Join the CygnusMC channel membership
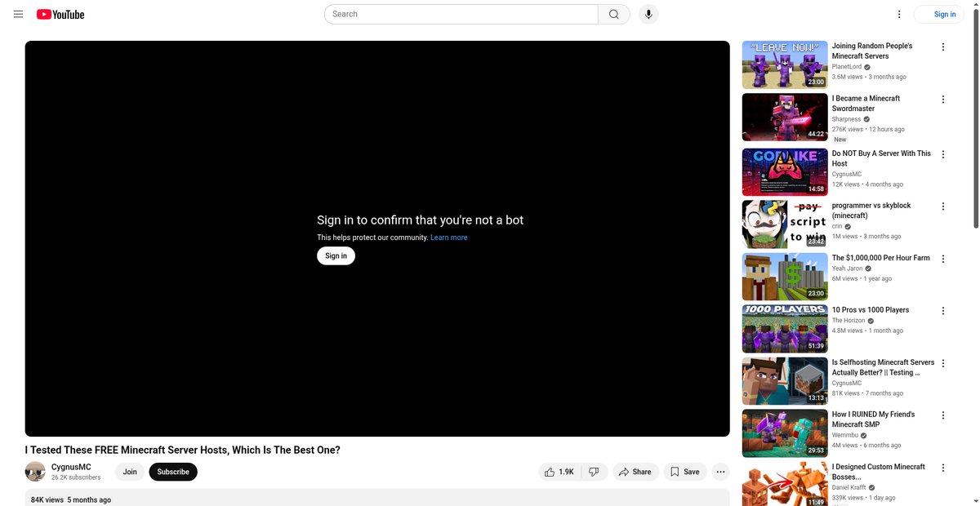The width and height of the screenshot is (980, 506). (130, 472)
